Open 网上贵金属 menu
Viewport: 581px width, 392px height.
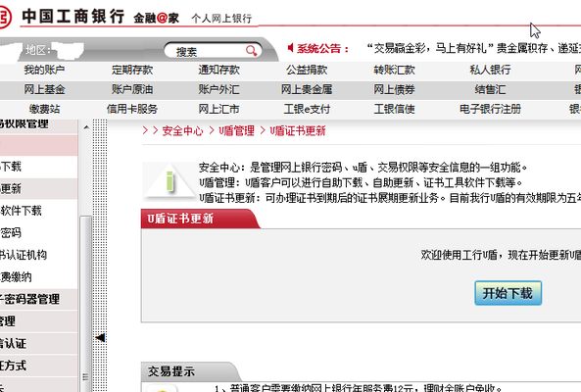click(x=307, y=89)
